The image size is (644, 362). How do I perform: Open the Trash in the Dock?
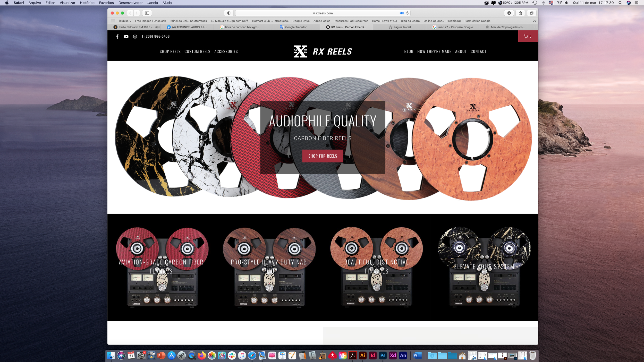532,356
